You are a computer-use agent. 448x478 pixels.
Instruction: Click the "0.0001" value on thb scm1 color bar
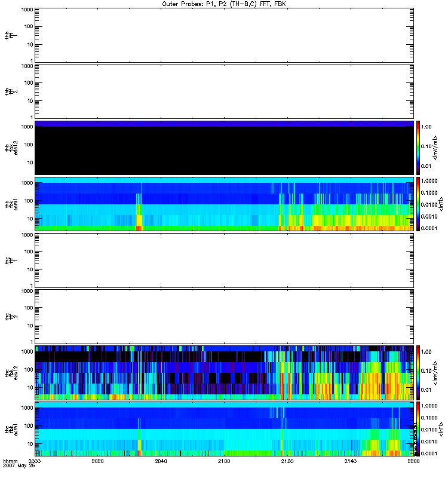coord(429,228)
